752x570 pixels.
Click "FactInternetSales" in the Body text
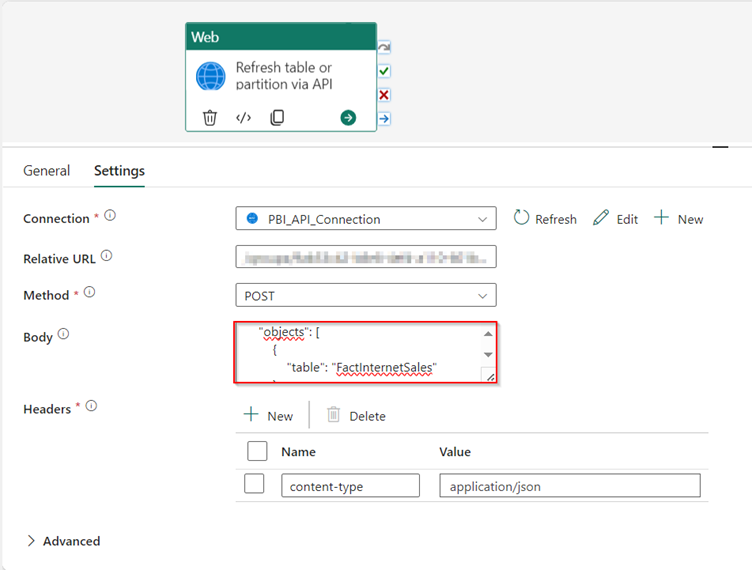click(x=384, y=368)
